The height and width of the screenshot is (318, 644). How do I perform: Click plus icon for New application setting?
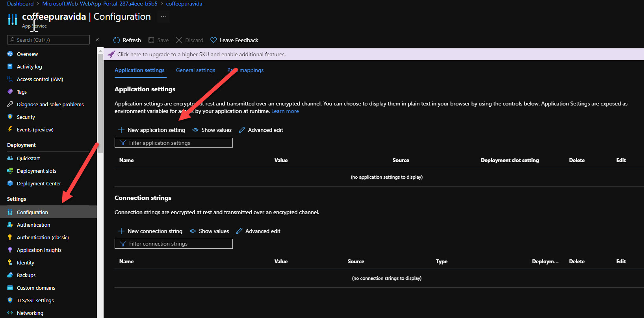point(121,130)
